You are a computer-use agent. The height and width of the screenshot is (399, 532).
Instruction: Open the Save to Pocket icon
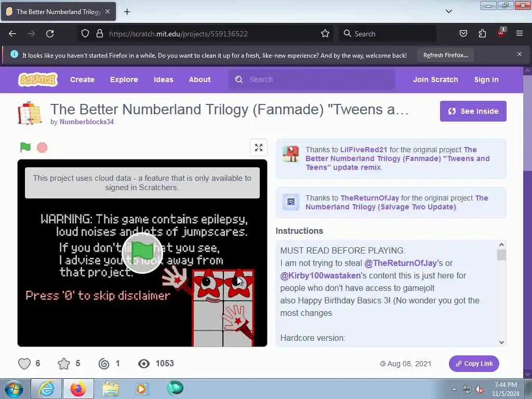coord(463,33)
